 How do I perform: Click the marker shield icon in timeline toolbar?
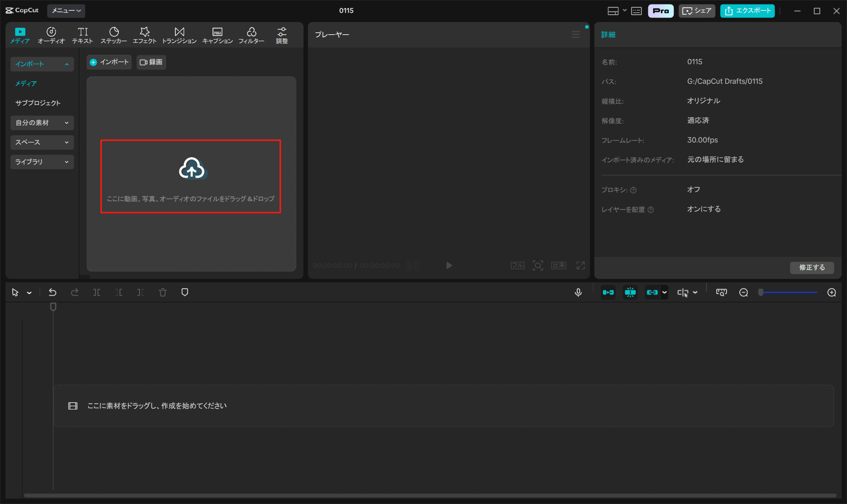(x=185, y=293)
